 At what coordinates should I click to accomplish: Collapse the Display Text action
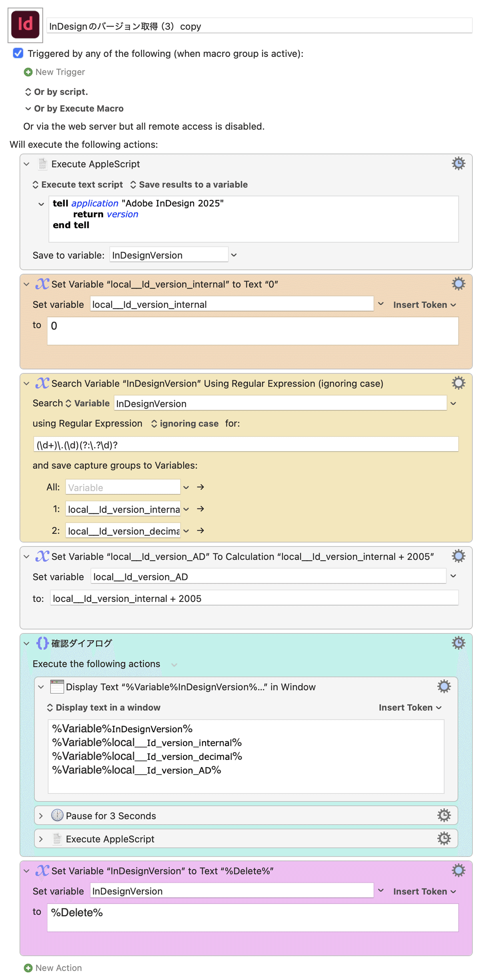click(x=41, y=687)
